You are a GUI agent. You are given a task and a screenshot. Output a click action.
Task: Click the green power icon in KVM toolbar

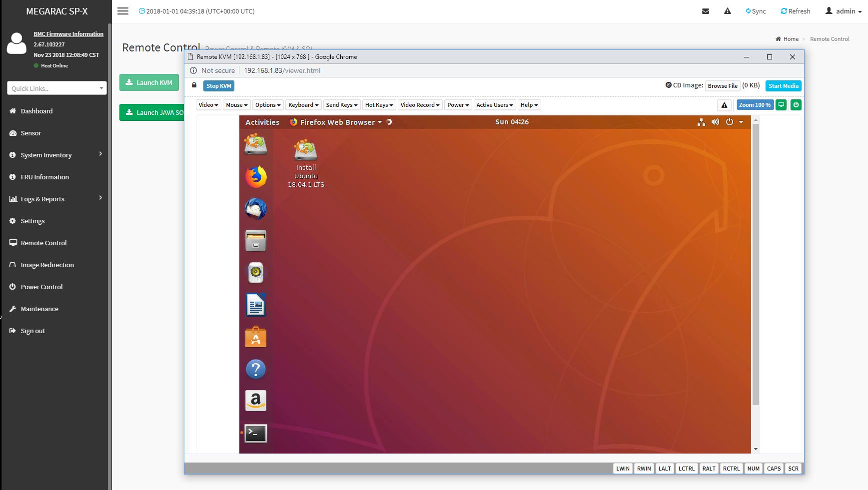click(x=796, y=105)
